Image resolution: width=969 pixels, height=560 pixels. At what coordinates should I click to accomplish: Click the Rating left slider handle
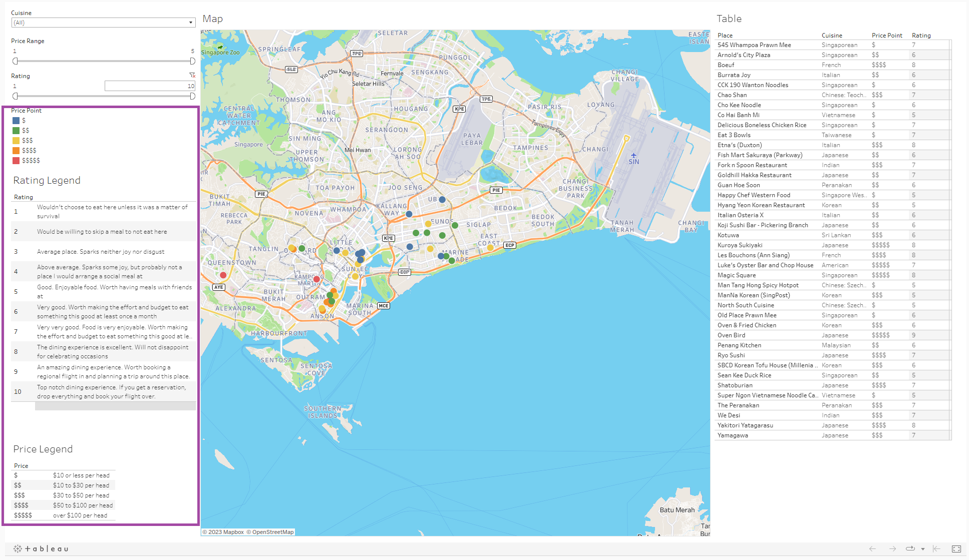tap(15, 96)
